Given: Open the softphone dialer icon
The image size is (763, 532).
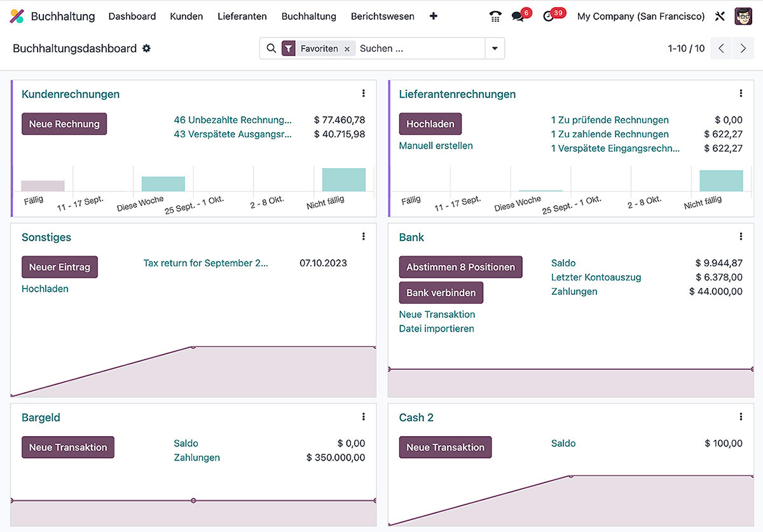Looking at the screenshot, I should 495,16.
